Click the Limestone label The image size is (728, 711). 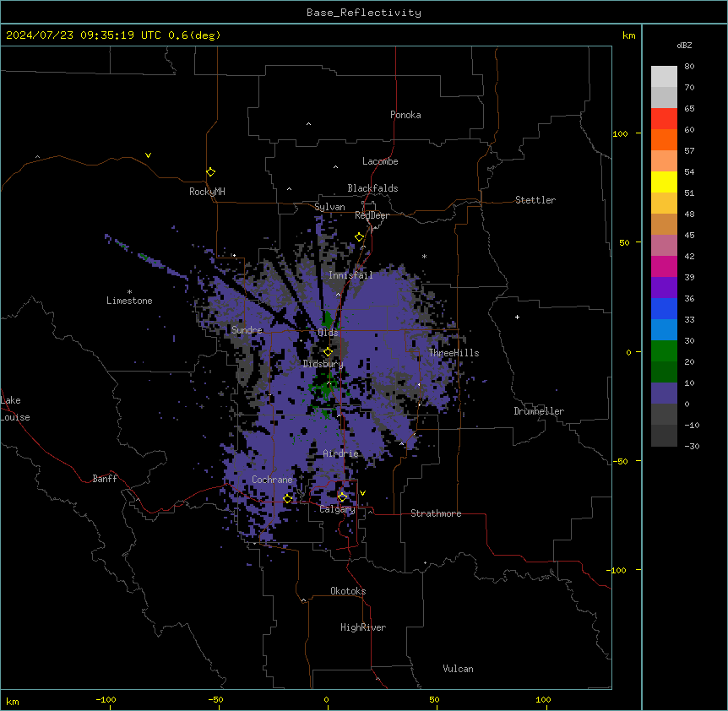click(x=129, y=301)
